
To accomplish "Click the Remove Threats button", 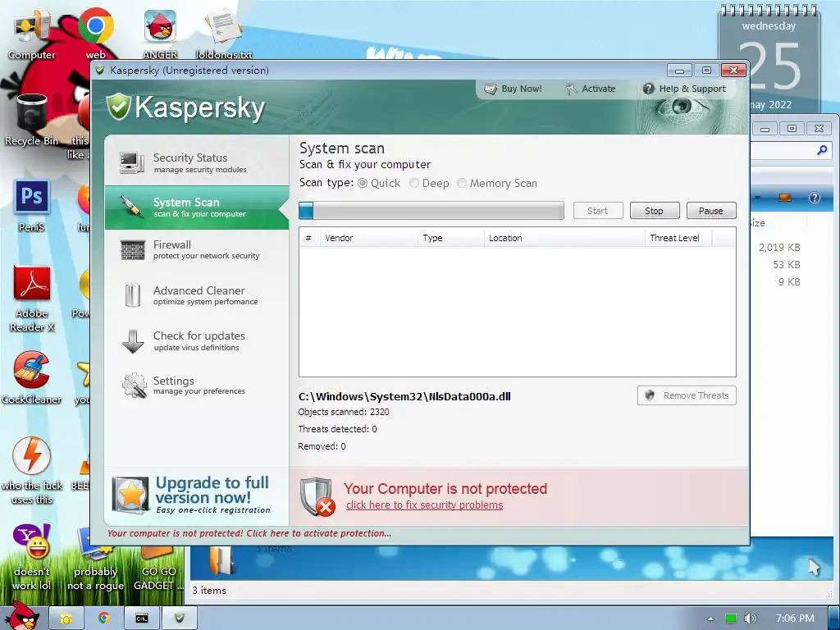I will [687, 395].
